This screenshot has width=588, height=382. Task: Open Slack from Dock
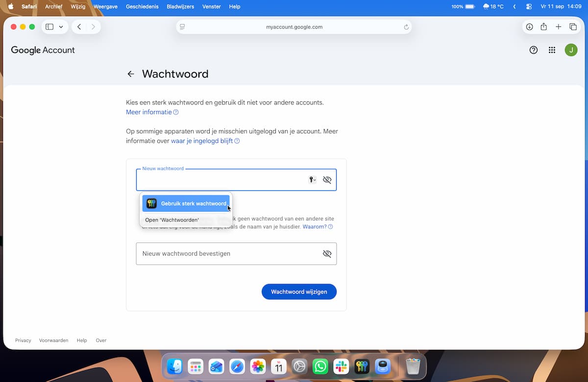coord(341,366)
